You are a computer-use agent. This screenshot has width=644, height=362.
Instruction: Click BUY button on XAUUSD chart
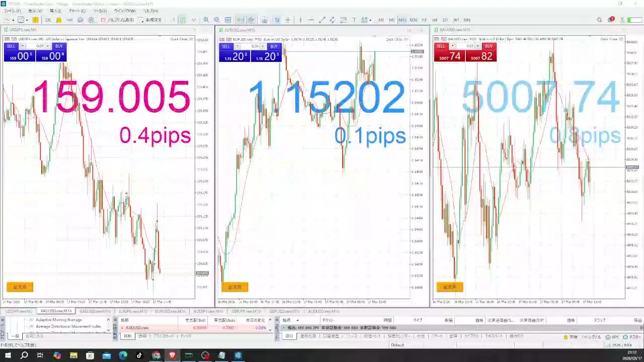click(489, 46)
